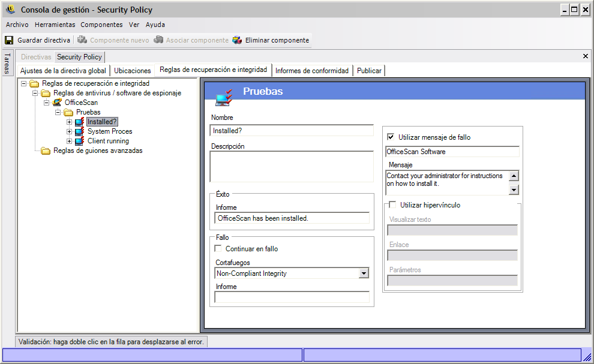The image size is (594, 364).
Task: Click the folder icon of Reglas de antivirus
Action: (x=46, y=93)
